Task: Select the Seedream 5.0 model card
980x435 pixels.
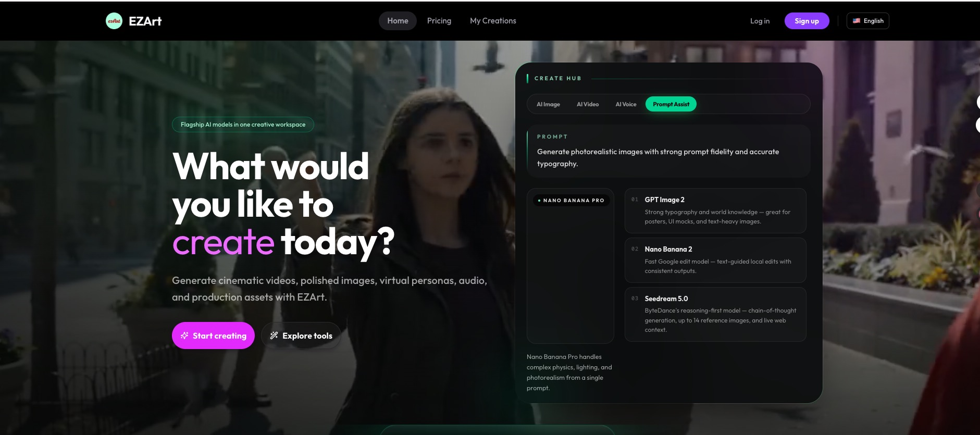Action: tap(715, 314)
